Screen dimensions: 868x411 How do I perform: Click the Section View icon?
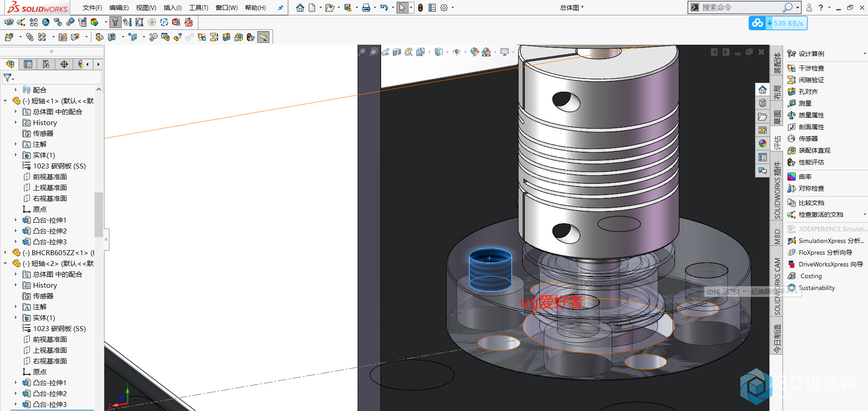(x=397, y=52)
